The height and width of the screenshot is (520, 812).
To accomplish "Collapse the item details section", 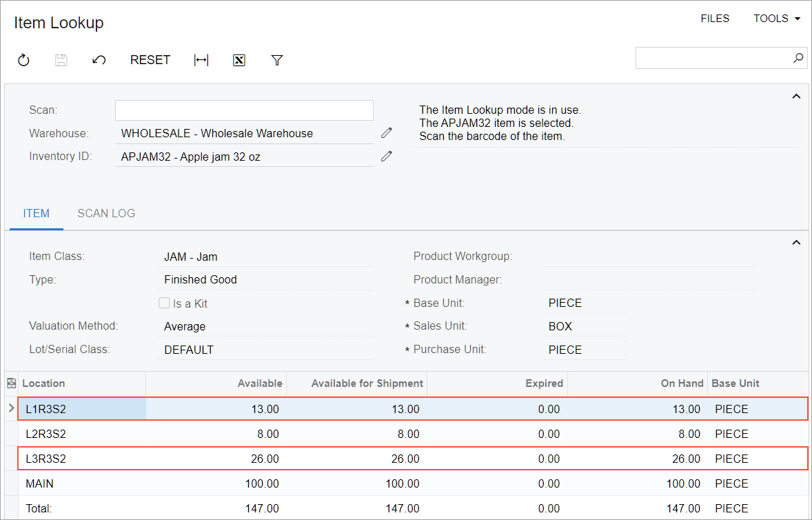I will click(796, 243).
